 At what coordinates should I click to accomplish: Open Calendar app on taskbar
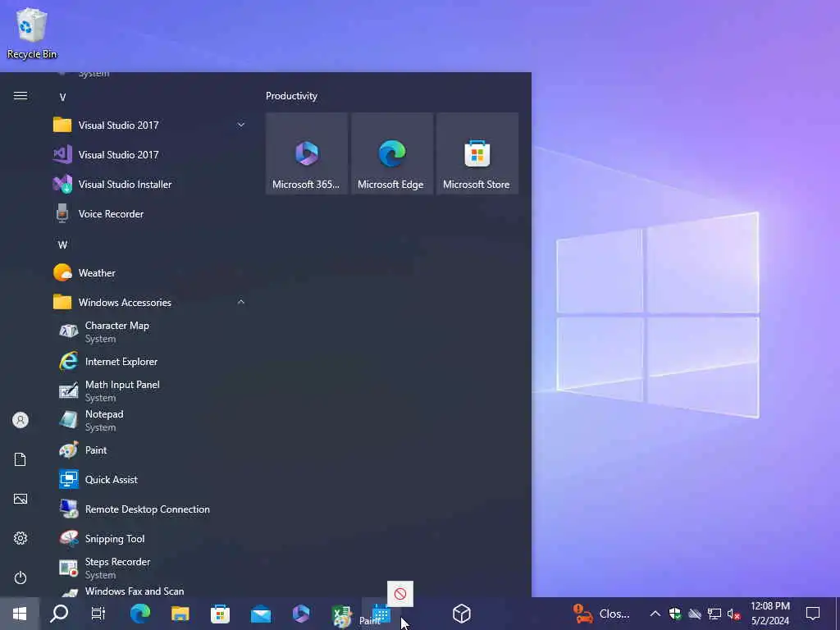point(381,614)
